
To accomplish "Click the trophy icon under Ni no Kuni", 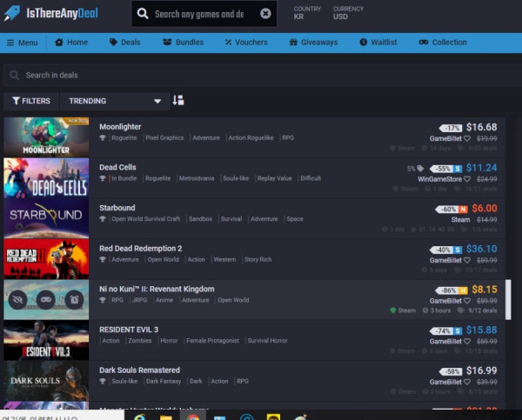I will click(103, 300).
